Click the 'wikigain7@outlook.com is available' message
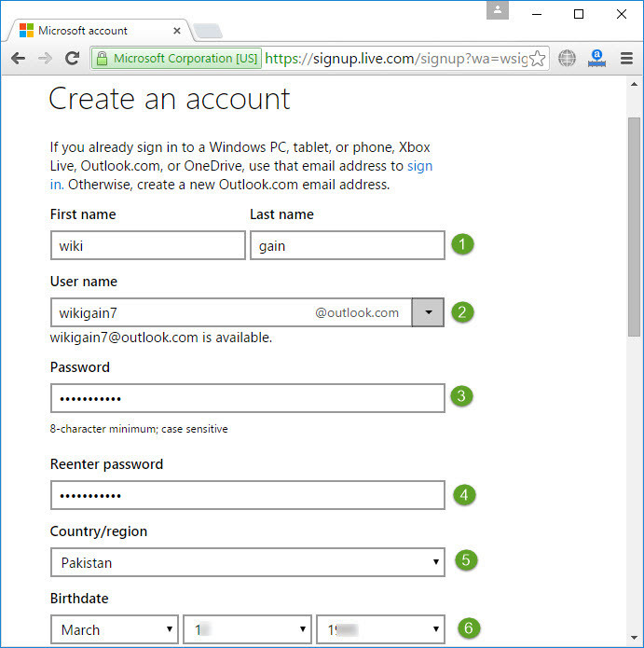Screen dimensions: 644x648 point(161,338)
